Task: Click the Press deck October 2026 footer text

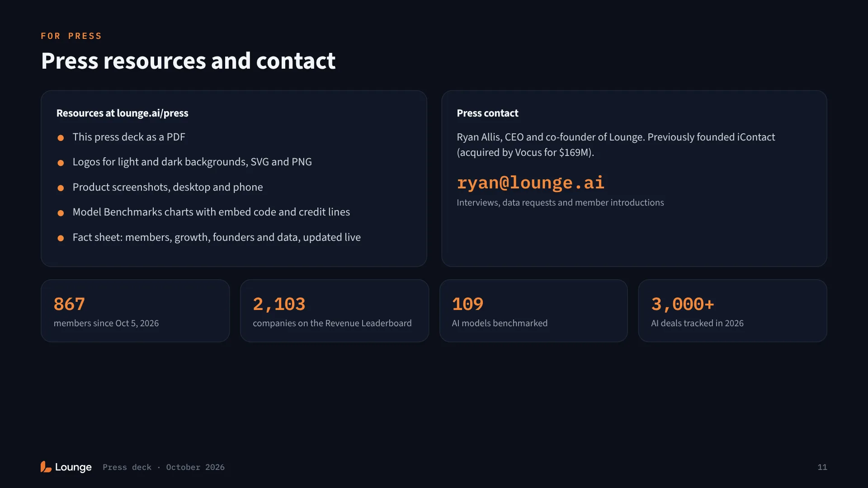Action: [164, 467]
